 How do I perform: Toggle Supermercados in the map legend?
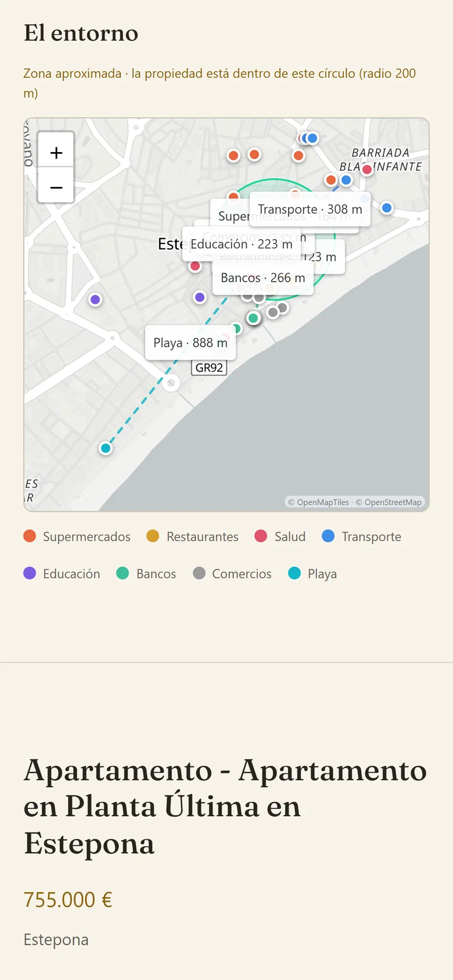click(77, 536)
